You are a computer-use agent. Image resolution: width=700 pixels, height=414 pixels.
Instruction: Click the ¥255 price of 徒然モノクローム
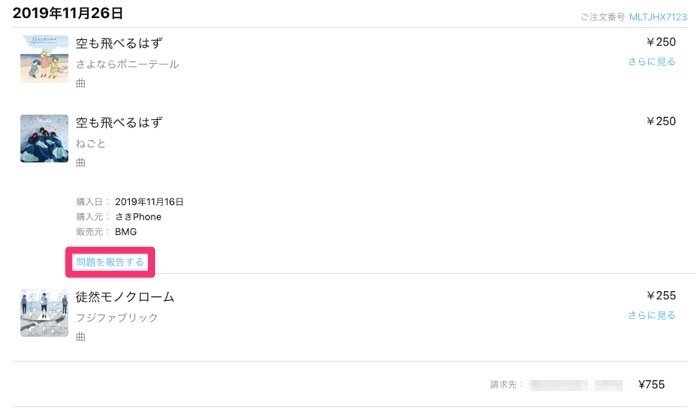661,295
